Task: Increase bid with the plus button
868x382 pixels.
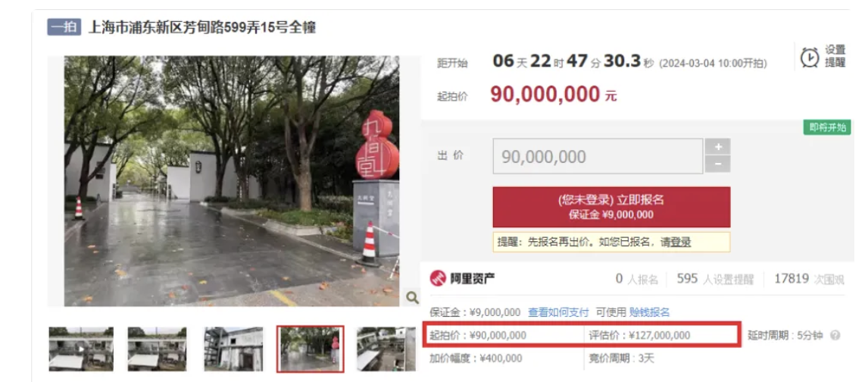Action: [x=718, y=147]
